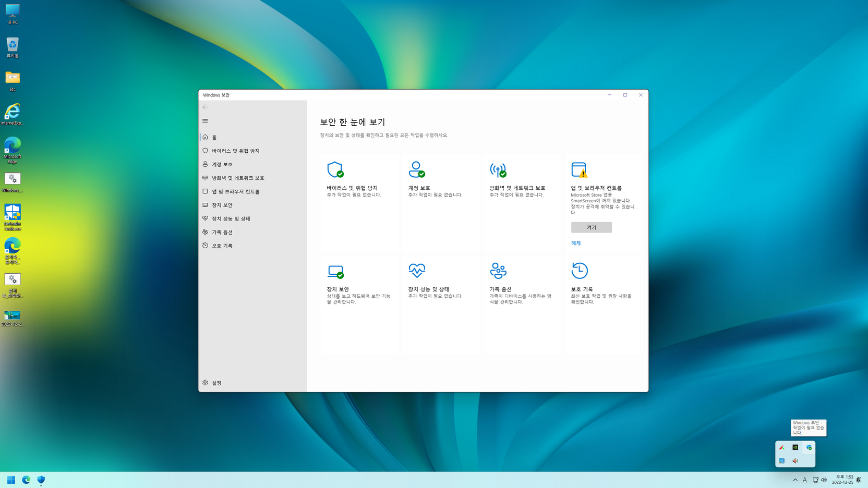This screenshot has width=868, height=488.
Task: Select the Windows_ gear file on desktop
Action: click(x=13, y=182)
